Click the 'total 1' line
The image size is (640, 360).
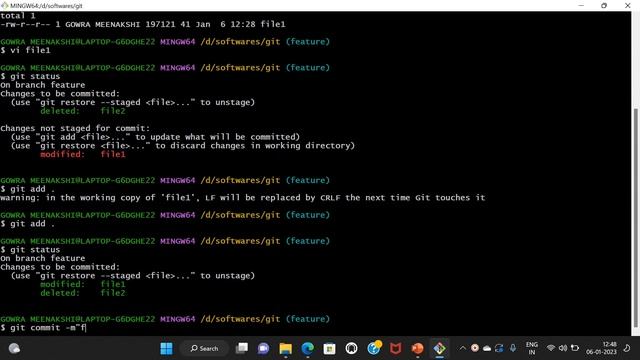[18, 16]
